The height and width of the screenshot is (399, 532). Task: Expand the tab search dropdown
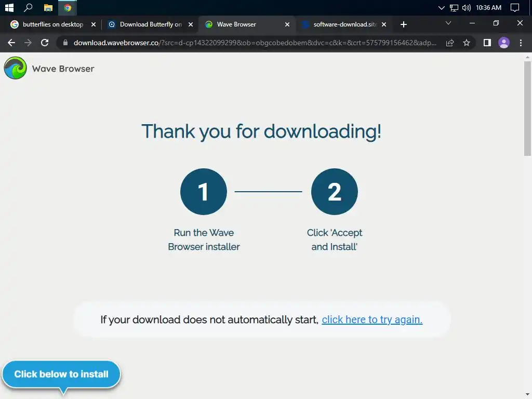pos(448,23)
